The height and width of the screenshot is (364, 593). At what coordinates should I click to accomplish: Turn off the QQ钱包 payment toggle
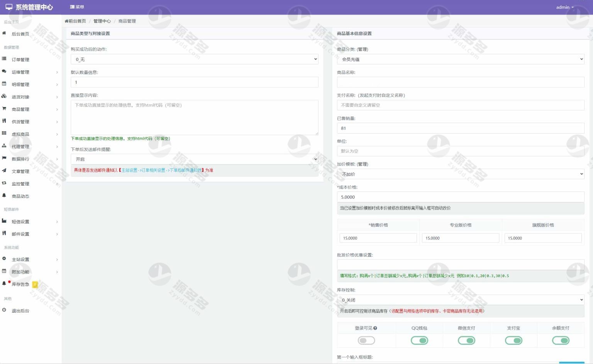(419, 340)
